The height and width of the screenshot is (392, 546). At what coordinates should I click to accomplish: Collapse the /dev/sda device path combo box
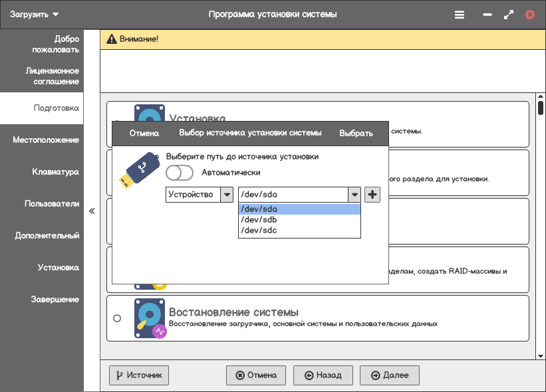click(354, 195)
